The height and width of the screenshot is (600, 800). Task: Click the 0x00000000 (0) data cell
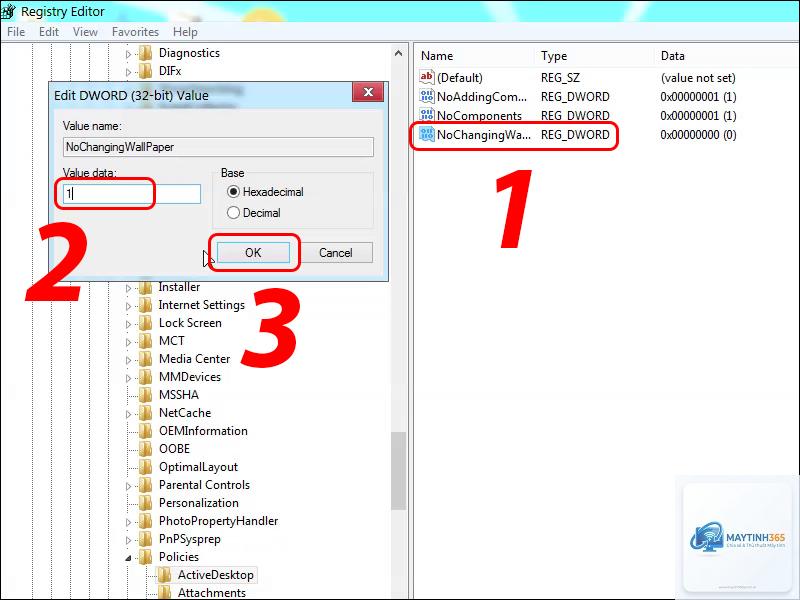click(x=698, y=135)
